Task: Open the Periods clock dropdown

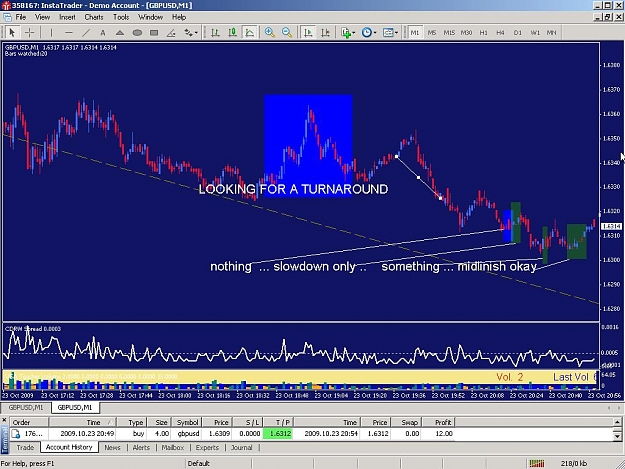Action: pyautogui.click(x=369, y=32)
